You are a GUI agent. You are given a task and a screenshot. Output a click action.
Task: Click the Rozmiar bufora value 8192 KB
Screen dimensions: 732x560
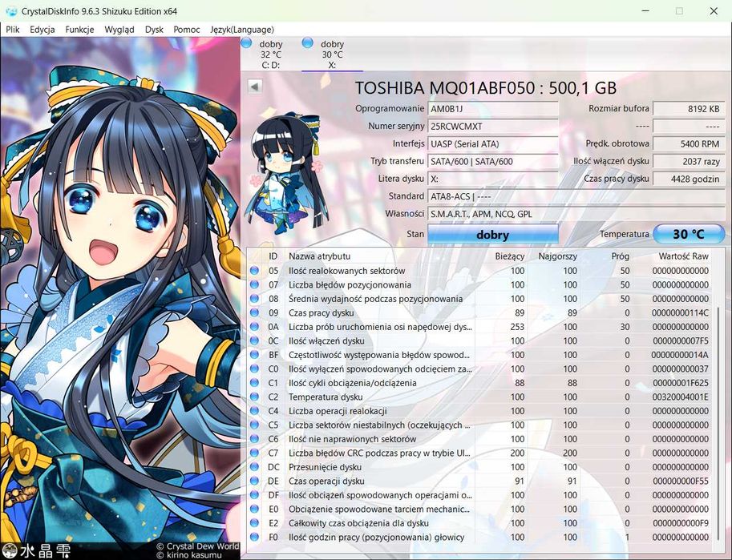coord(689,109)
